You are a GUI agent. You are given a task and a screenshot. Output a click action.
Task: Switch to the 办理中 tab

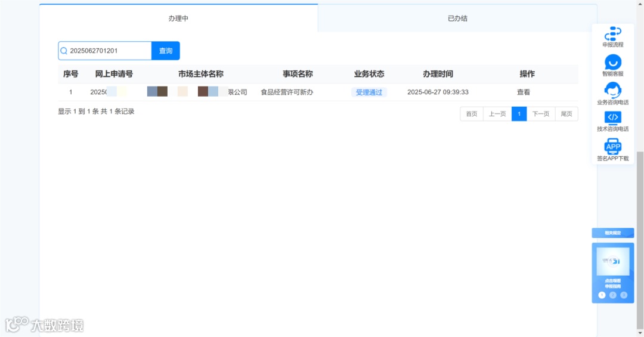(178, 18)
